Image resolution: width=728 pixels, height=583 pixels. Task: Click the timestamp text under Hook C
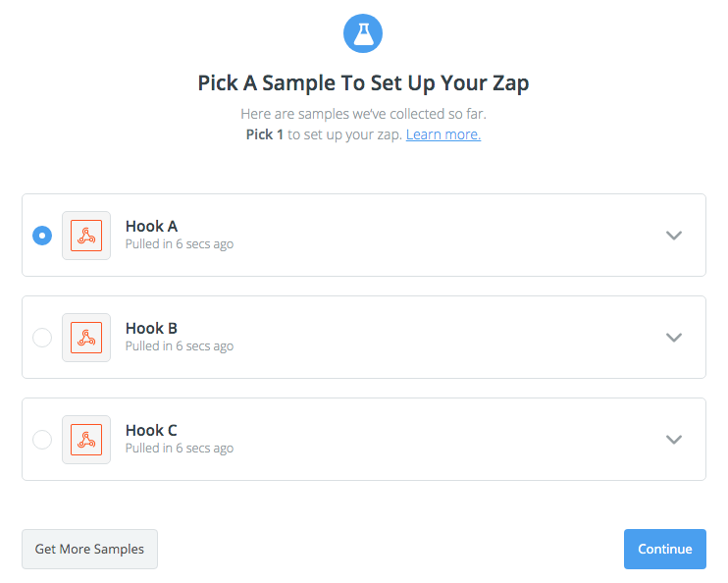tap(180, 449)
